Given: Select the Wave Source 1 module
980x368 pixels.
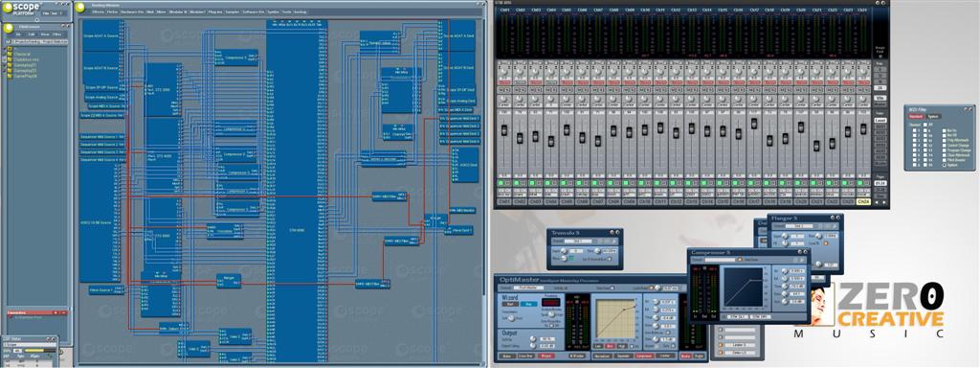Looking at the screenshot, I should coord(106,289).
